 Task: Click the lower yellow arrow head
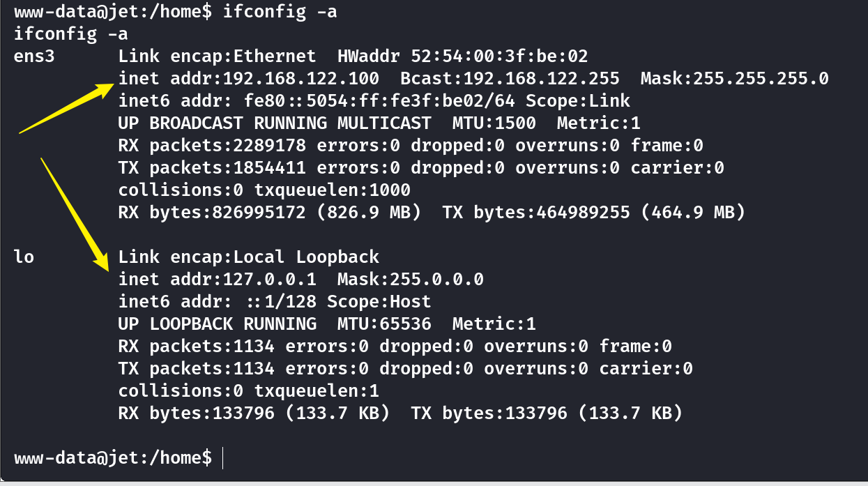point(101,262)
